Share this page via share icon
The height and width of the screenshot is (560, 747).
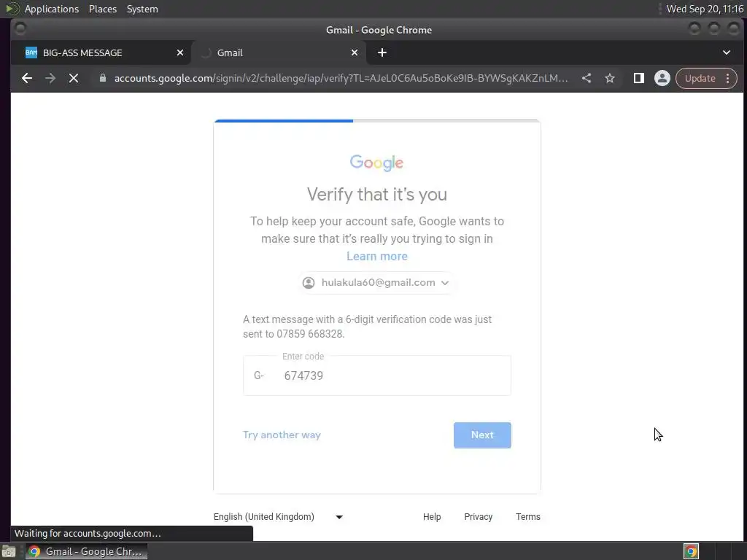[587, 78]
